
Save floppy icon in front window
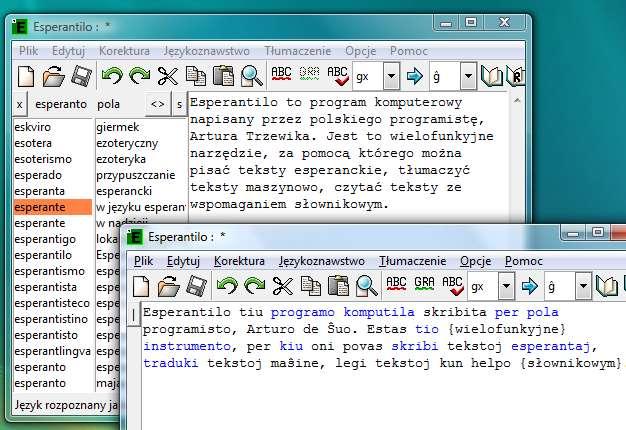[x=196, y=286]
